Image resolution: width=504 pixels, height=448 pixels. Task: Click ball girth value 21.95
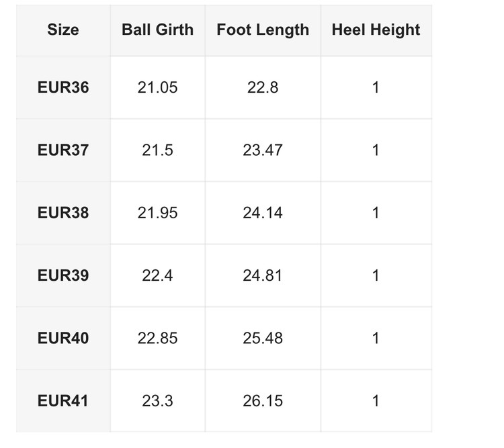pyautogui.click(x=157, y=213)
